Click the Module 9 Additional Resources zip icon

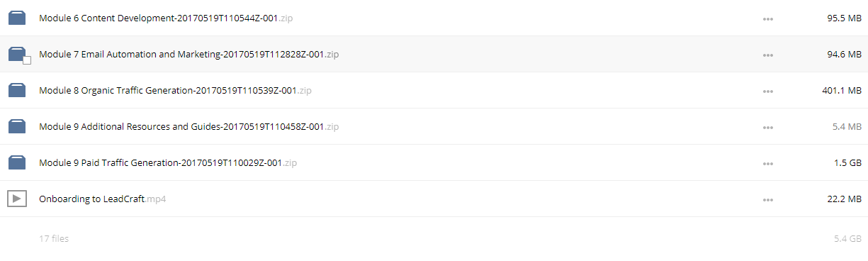[x=17, y=127]
